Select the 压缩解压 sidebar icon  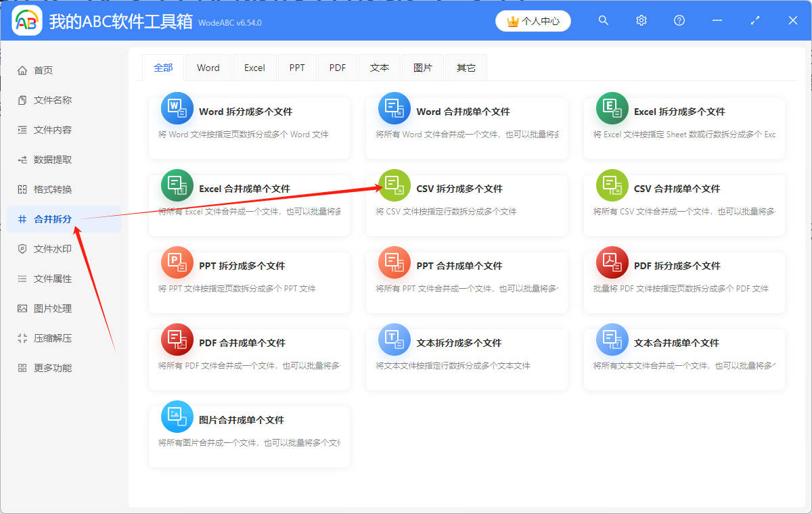(x=23, y=337)
